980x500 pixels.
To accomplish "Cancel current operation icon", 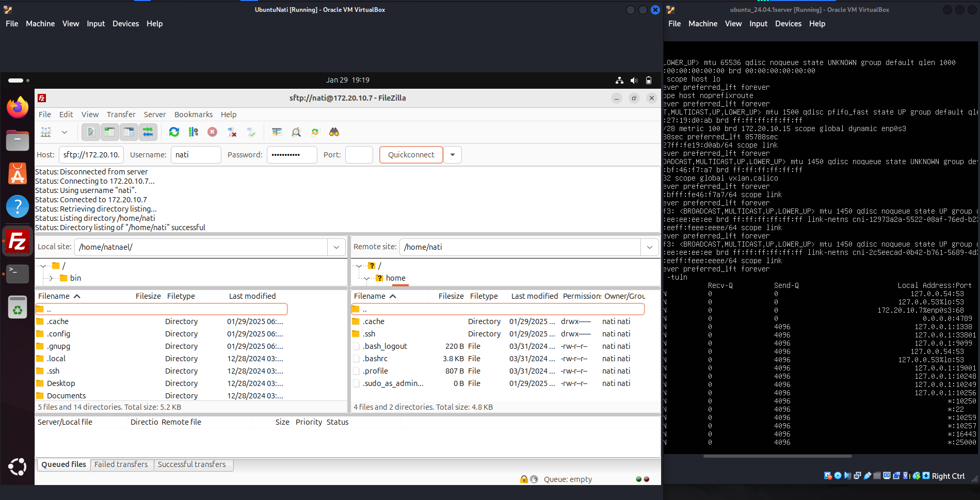I will 212,132.
